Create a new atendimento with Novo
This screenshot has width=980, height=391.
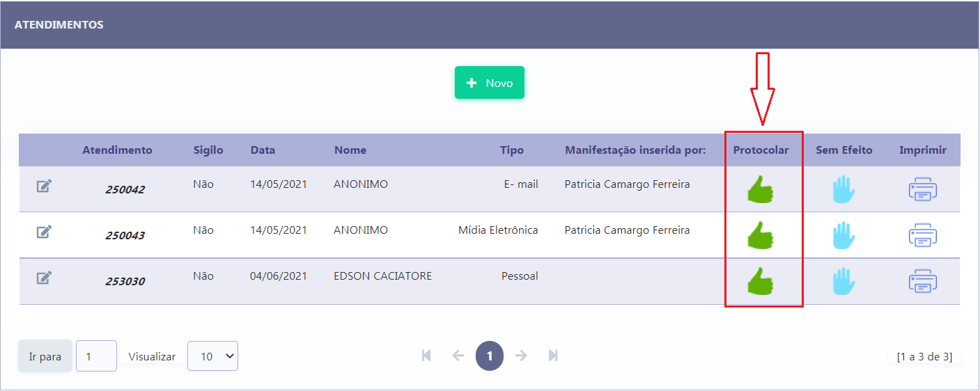[x=490, y=83]
